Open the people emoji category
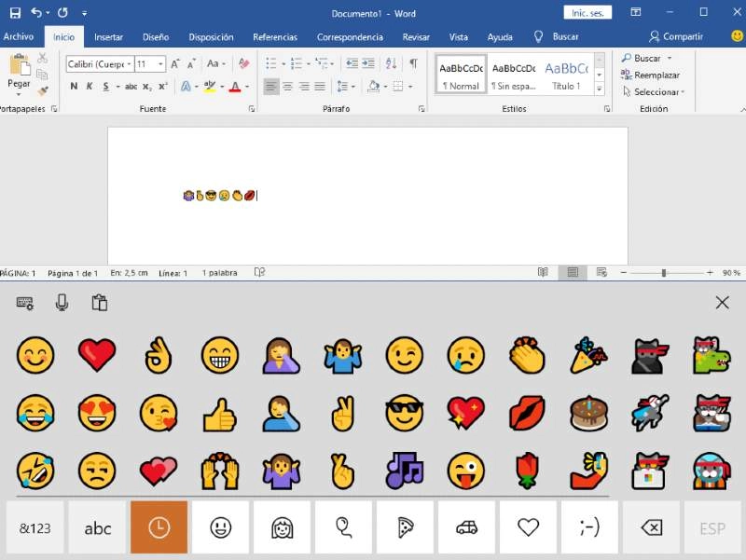 click(282, 526)
